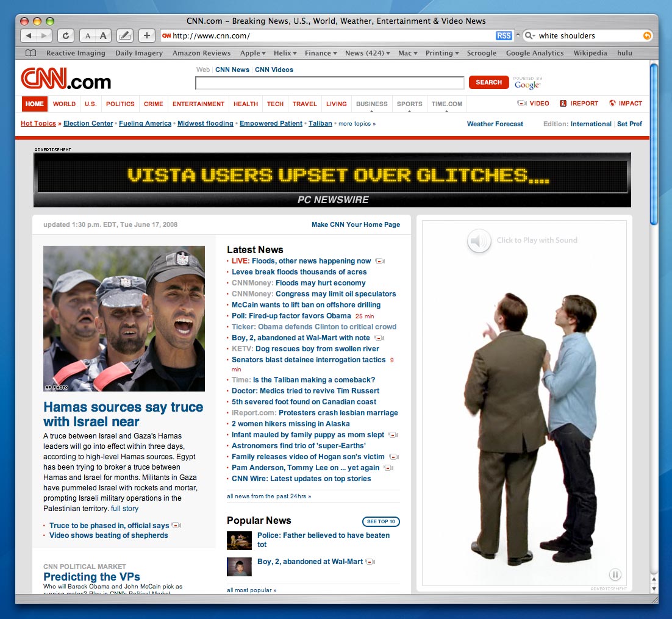Screen dimensions: 672x619
Task: Select the POLITICS nav tab
Action: [120, 104]
